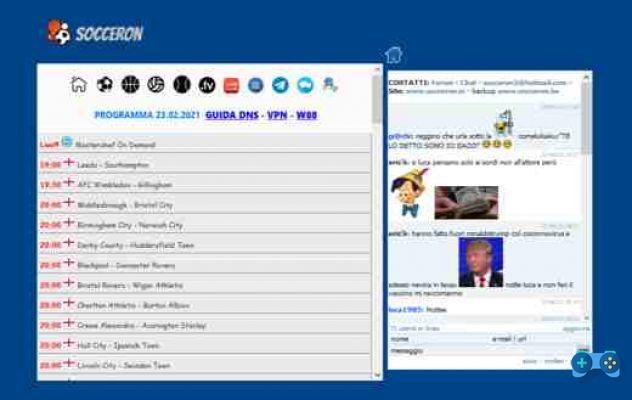Expand the AFC Wimbledon - Gillingham row
This screenshot has height=400, width=632.
click(x=204, y=184)
